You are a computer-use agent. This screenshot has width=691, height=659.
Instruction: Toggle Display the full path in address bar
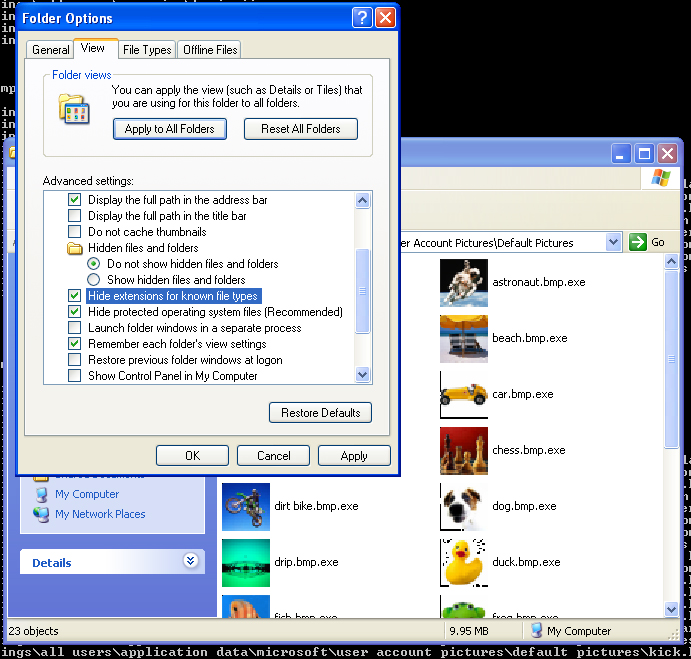(74, 200)
